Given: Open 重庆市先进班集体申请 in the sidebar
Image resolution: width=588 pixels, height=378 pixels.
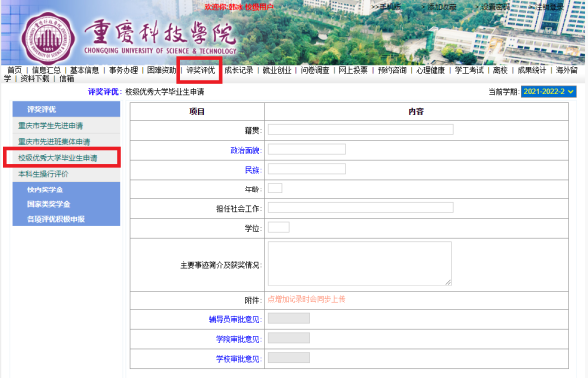Looking at the screenshot, I should click(x=54, y=142).
